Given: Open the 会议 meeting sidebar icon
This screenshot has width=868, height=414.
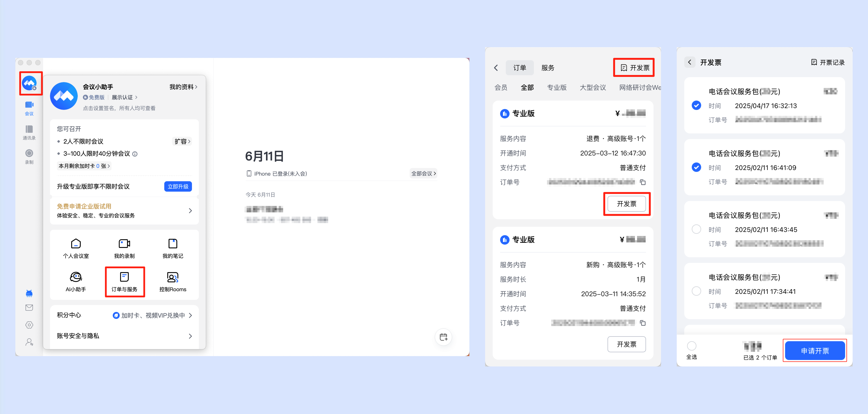Looking at the screenshot, I should tap(29, 109).
